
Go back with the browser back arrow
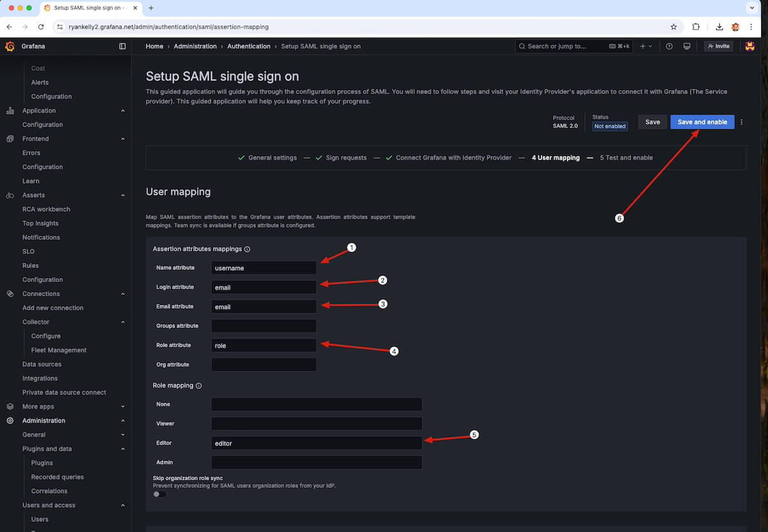coord(10,27)
